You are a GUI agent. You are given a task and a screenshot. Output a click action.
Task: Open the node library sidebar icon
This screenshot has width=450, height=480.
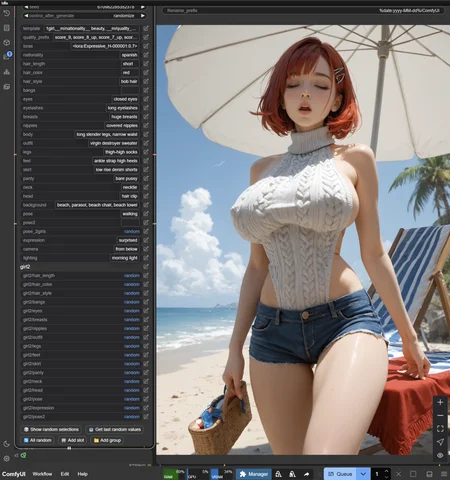tap(7, 28)
